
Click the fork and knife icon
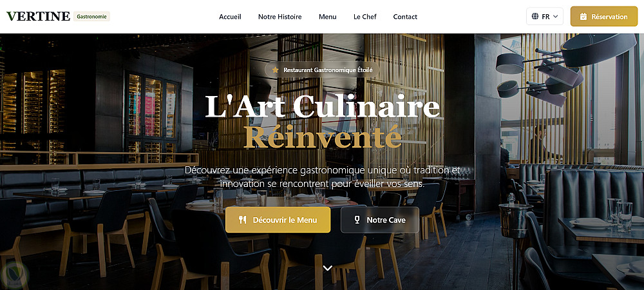click(x=243, y=220)
